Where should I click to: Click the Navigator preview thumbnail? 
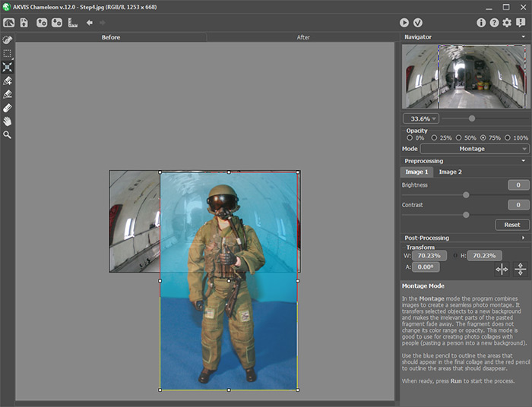click(x=465, y=77)
